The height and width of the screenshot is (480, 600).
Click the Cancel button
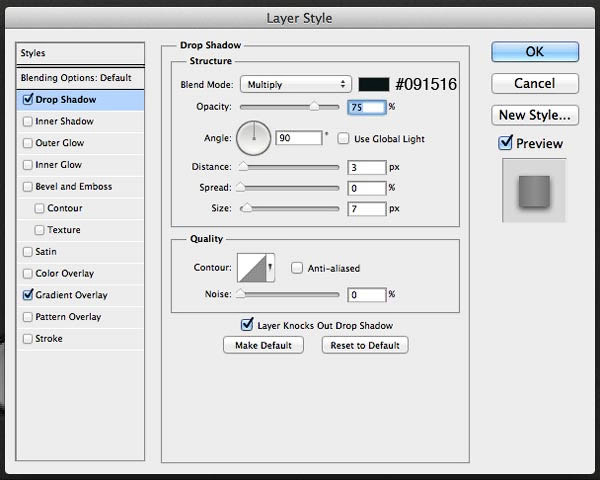coord(535,83)
